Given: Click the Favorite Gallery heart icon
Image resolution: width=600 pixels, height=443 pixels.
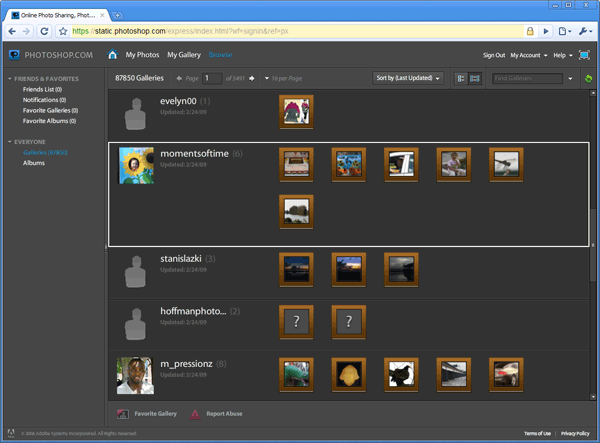Looking at the screenshot, I should 123,414.
